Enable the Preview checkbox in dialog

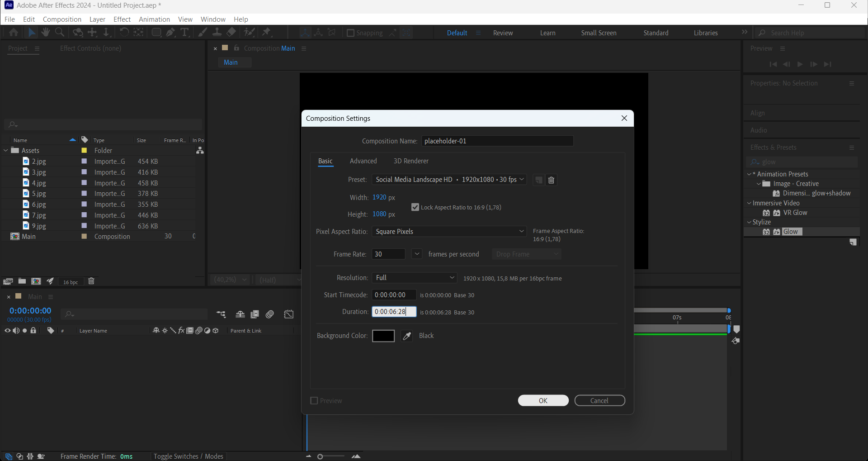pyautogui.click(x=314, y=401)
